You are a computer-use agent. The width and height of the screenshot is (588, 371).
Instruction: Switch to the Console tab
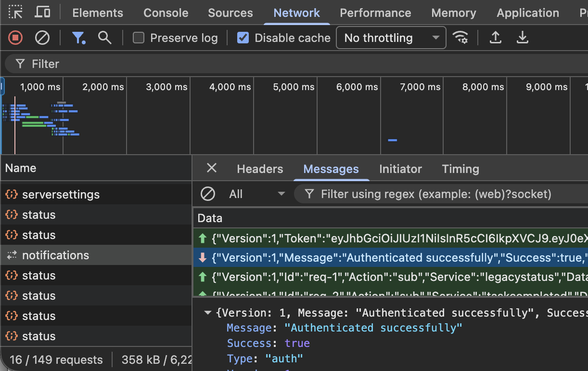[x=166, y=13]
